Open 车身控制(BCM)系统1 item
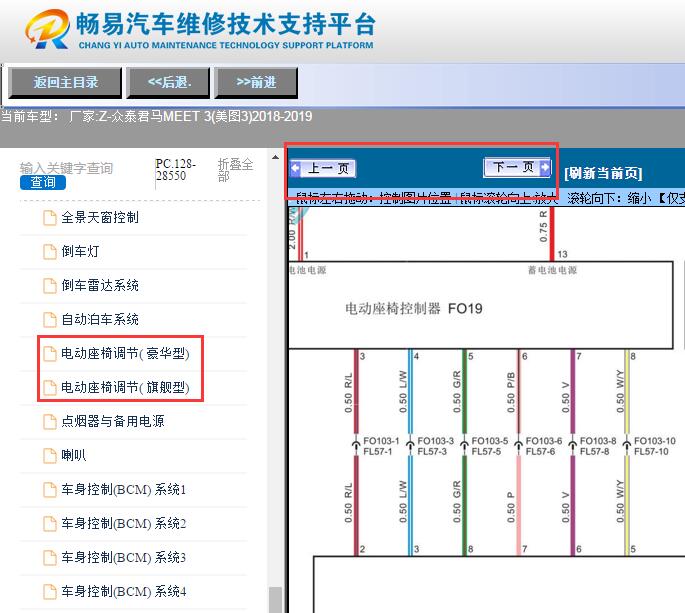 (x=124, y=489)
